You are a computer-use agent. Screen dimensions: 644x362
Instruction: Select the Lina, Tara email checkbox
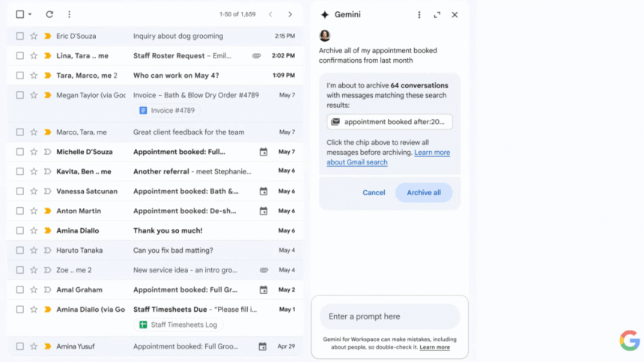pyautogui.click(x=19, y=56)
